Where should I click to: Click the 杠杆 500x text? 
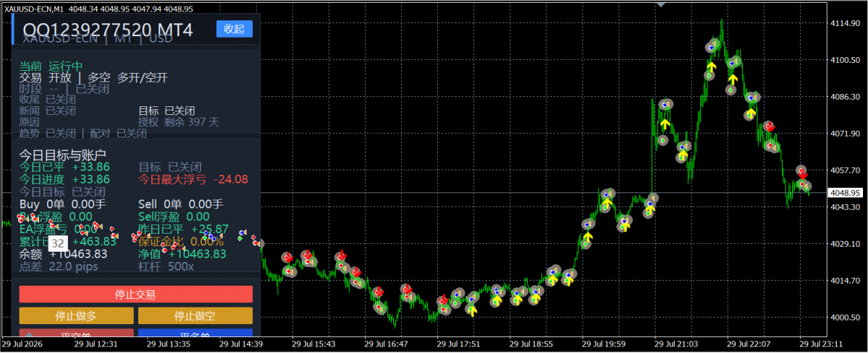point(166,267)
